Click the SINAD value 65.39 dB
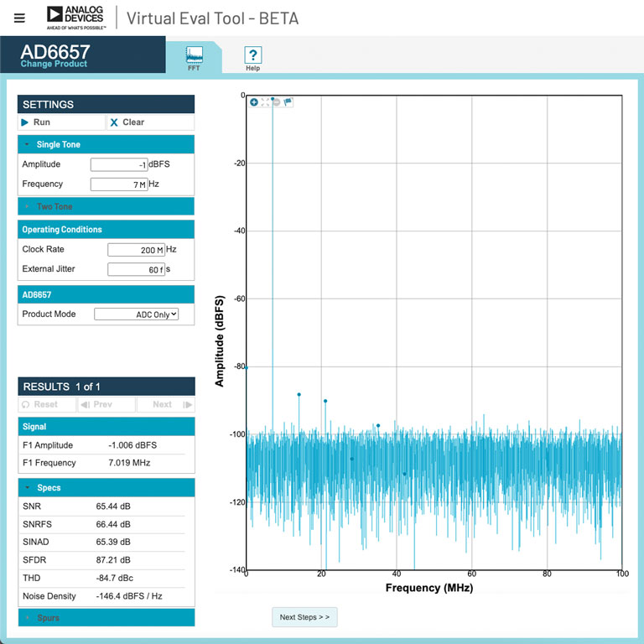 click(x=113, y=542)
